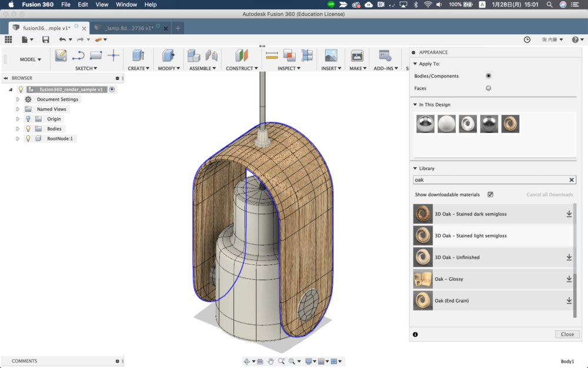Clear the oak search field

pyautogui.click(x=572, y=180)
